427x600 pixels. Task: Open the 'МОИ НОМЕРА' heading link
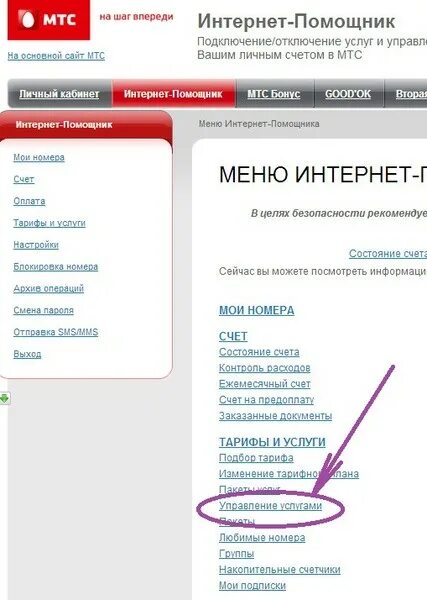pyautogui.click(x=256, y=310)
